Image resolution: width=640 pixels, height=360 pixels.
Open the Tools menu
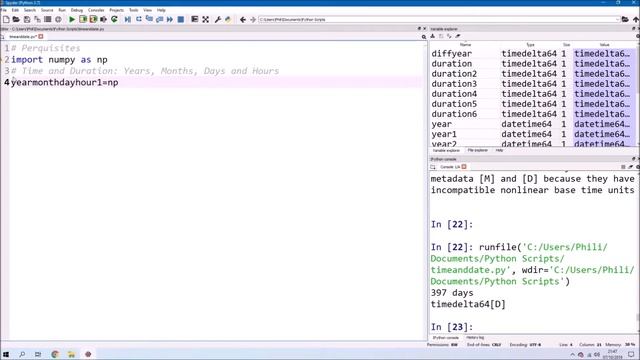pos(133,10)
